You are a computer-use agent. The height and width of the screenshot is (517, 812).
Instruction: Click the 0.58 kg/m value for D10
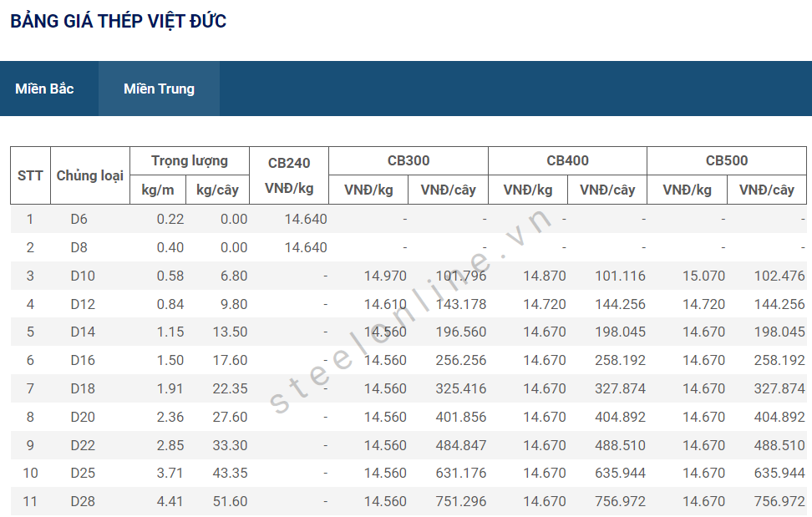[x=170, y=276]
